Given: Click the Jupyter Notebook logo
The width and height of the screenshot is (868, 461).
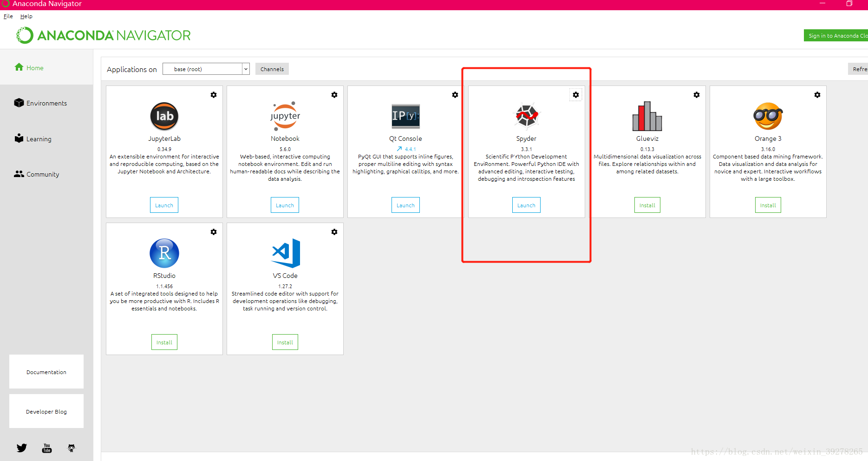Looking at the screenshot, I should tap(285, 116).
